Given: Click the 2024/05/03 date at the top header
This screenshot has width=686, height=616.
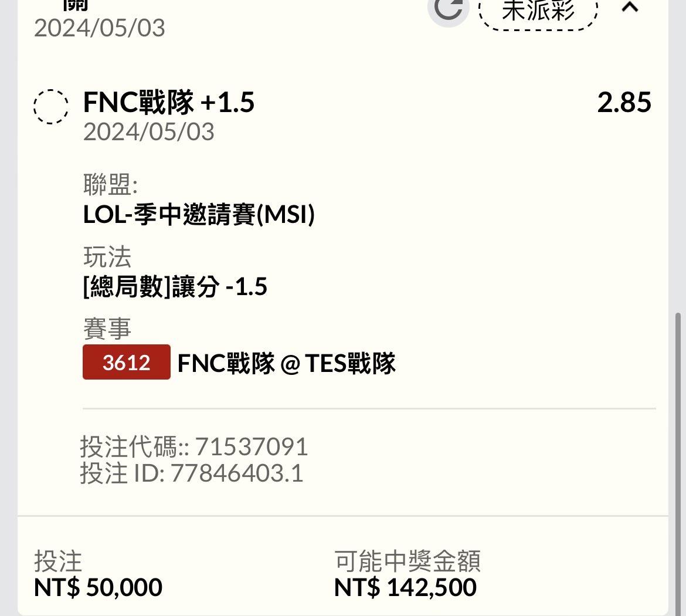Looking at the screenshot, I should pos(99,28).
